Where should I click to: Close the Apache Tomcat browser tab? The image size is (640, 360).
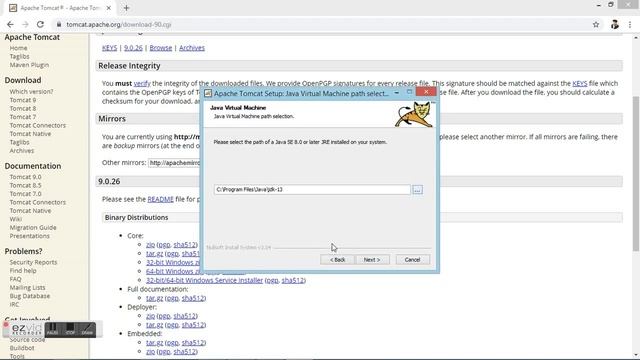(109, 8)
